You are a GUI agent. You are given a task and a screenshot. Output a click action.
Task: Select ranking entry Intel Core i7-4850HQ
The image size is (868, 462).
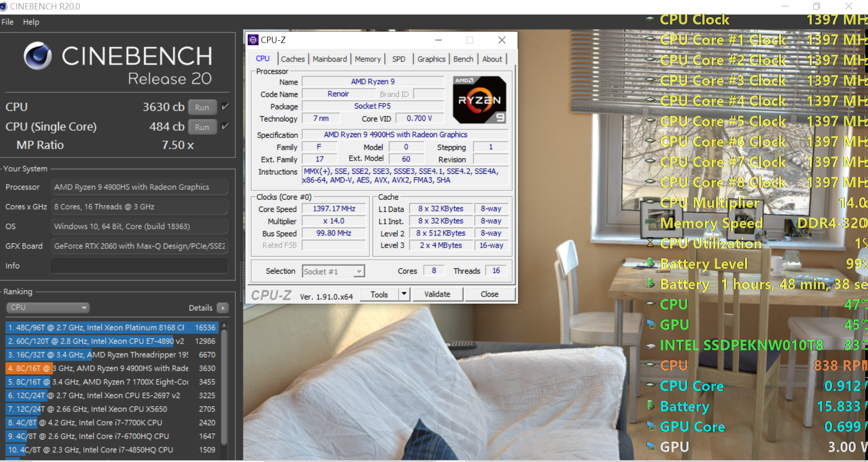(112, 449)
